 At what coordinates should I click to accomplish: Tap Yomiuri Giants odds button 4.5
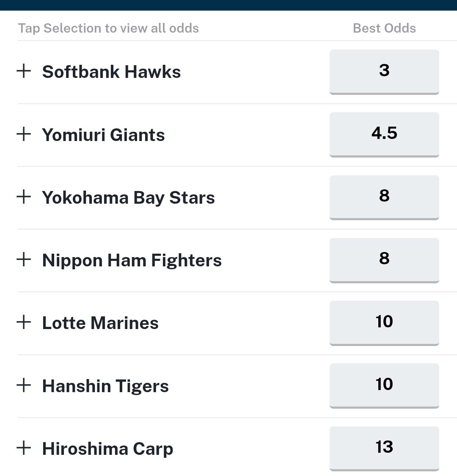coord(384,134)
